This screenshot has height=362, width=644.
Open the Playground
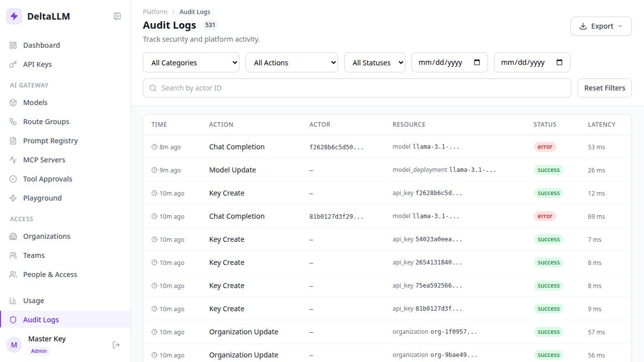(x=65, y=198)
